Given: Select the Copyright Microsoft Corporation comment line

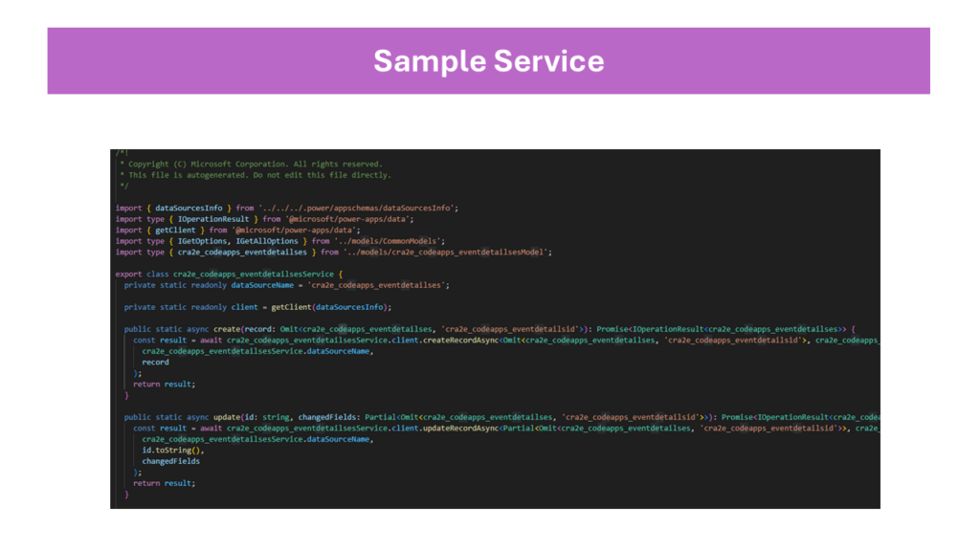Looking at the screenshot, I should [252, 165].
